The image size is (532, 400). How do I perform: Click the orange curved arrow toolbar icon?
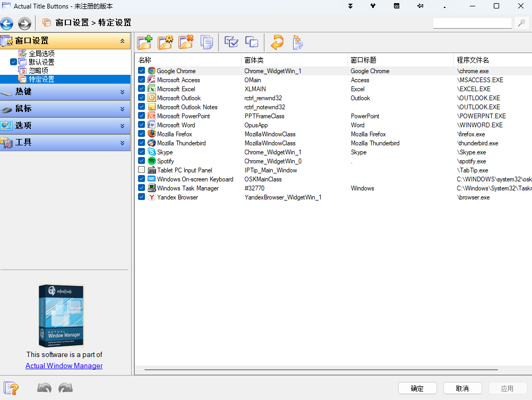(x=277, y=43)
